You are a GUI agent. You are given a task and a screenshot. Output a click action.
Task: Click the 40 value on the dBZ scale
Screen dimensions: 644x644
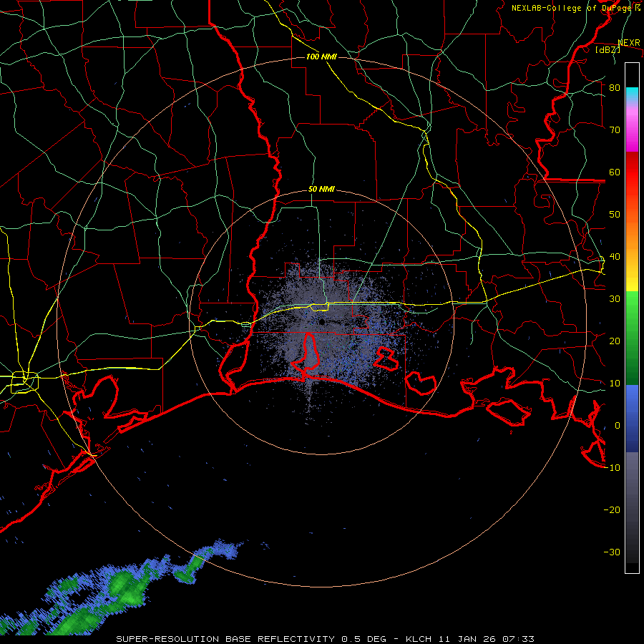coord(615,257)
